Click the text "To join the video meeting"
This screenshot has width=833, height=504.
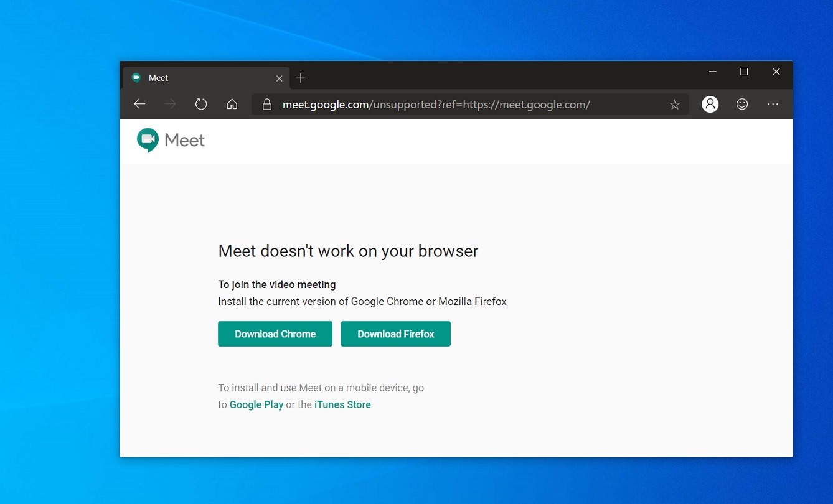click(277, 284)
